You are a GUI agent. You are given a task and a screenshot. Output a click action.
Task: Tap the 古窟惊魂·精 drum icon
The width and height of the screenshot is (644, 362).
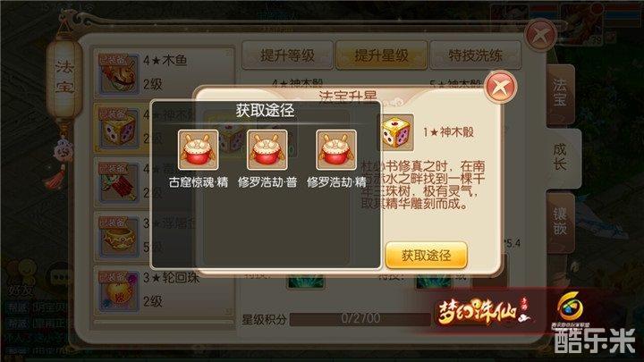click(x=198, y=150)
